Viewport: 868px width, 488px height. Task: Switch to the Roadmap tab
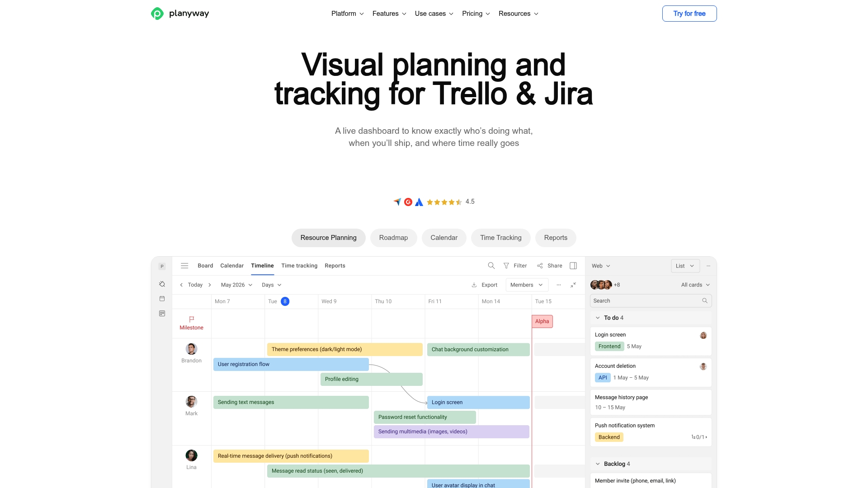click(x=393, y=238)
